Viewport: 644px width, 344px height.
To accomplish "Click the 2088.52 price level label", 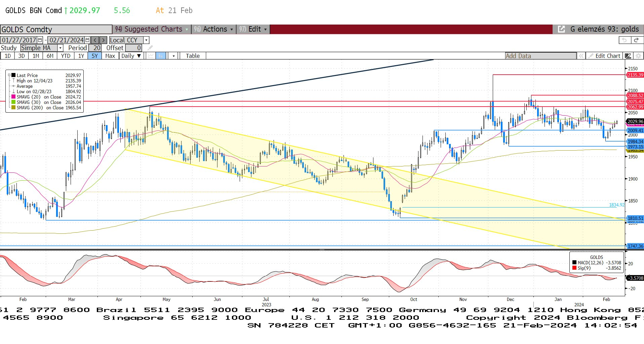I will point(635,95).
